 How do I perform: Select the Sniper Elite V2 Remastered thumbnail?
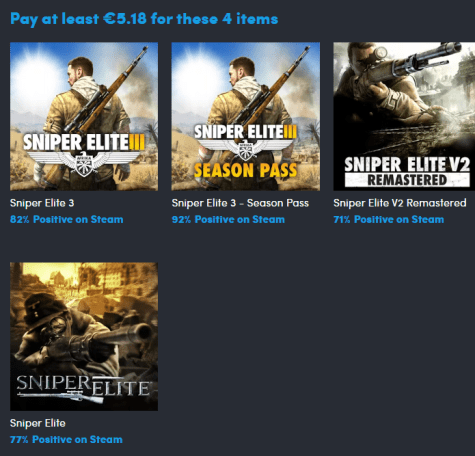(x=404, y=116)
